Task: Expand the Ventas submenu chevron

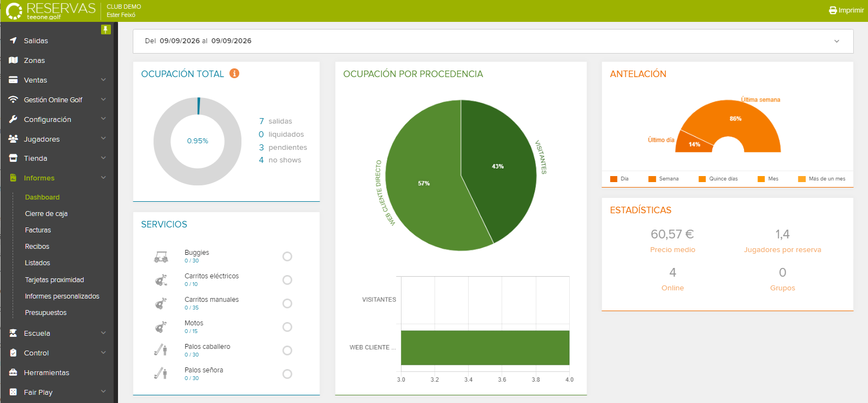Action: 103,80
